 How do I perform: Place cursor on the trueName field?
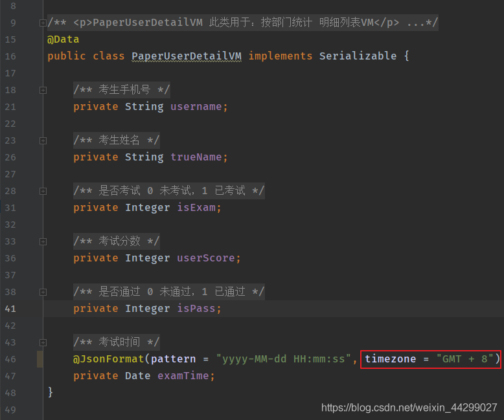(x=198, y=157)
